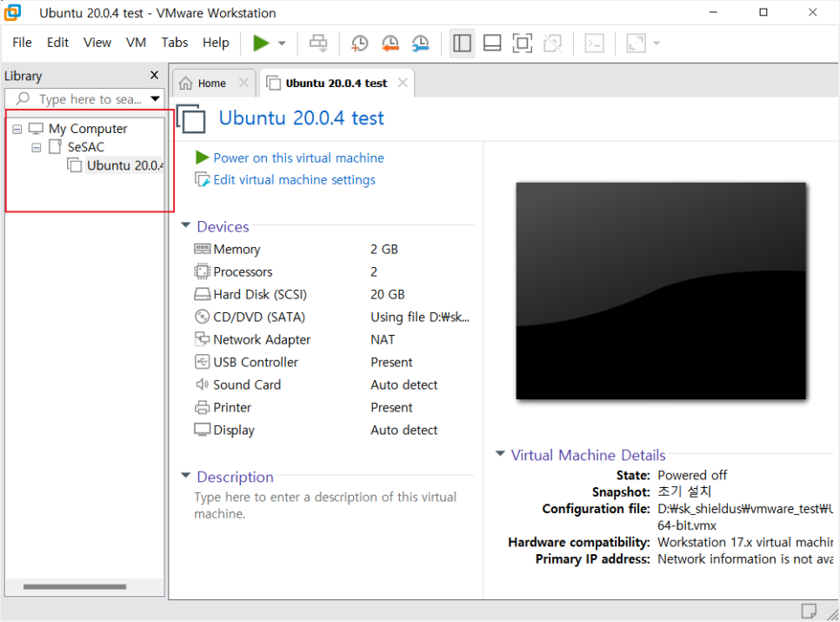This screenshot has height=622, width=840.
Task: Click the Sound Card speaker icon
Action: [x=202, y=385]
